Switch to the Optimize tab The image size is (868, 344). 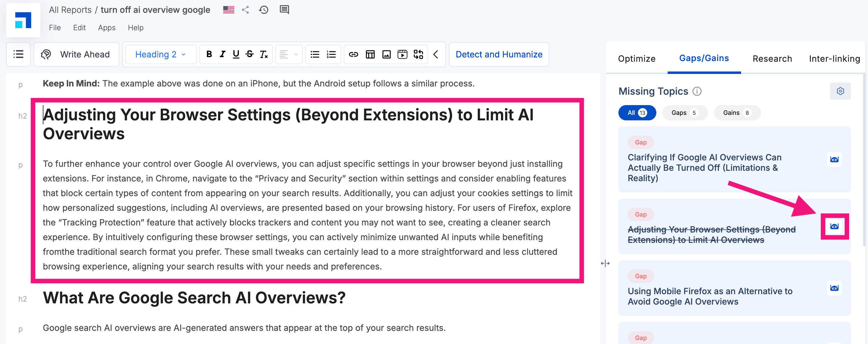pyautogui.click(x=636, y=59)
